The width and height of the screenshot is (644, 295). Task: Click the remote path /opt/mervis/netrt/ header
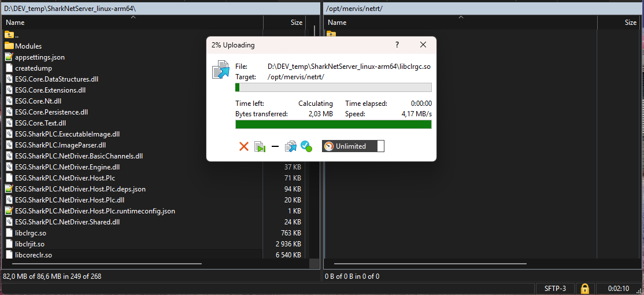354,9
